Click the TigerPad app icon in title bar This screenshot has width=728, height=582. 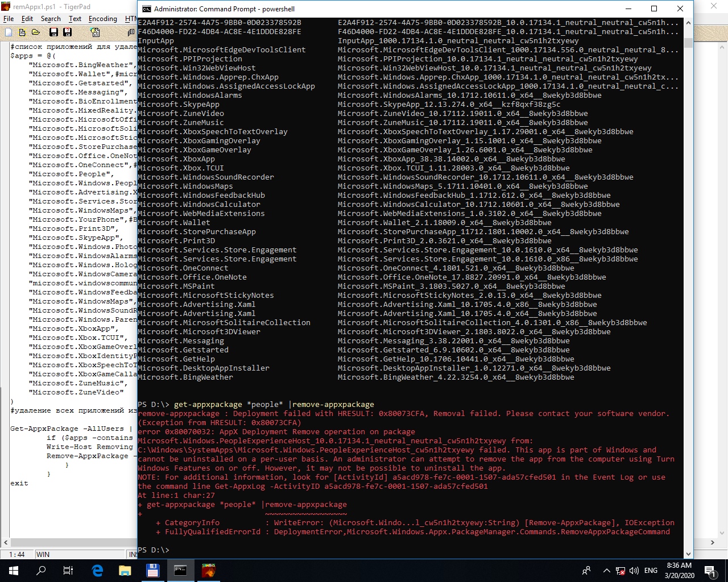[x=6, y=6]
